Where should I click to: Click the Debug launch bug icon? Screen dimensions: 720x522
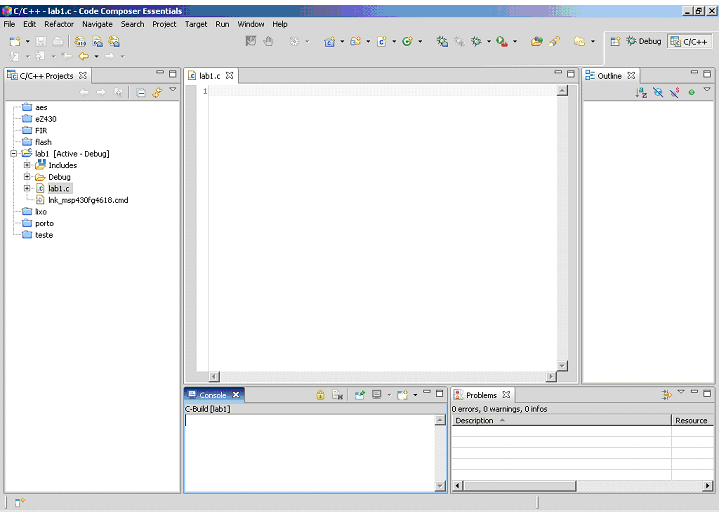(476, 42)
